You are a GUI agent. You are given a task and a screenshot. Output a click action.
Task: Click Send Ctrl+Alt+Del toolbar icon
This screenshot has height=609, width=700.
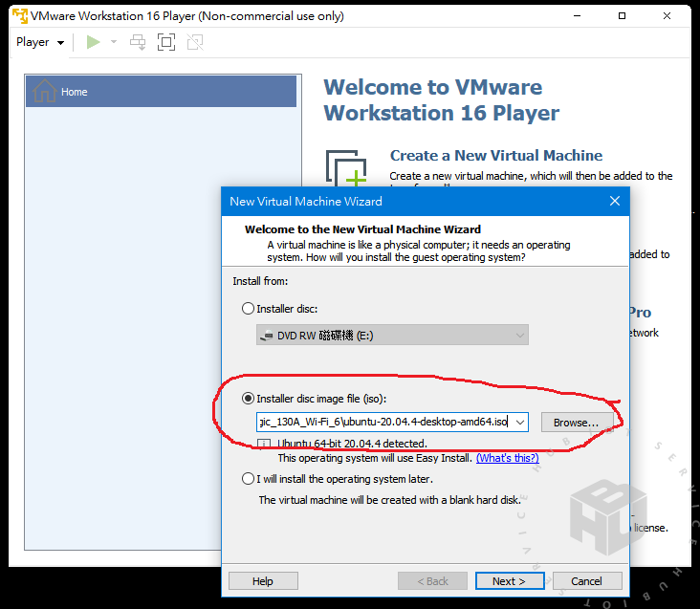coord(138,42)
